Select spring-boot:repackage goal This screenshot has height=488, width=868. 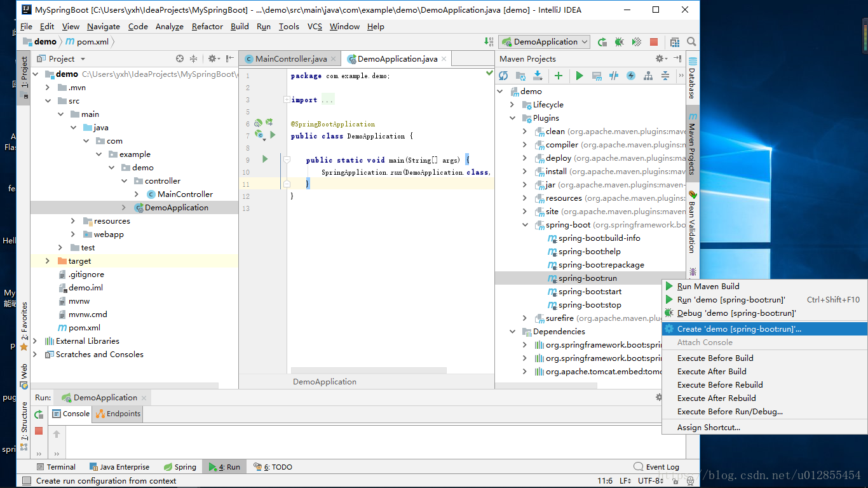[601, 265]
